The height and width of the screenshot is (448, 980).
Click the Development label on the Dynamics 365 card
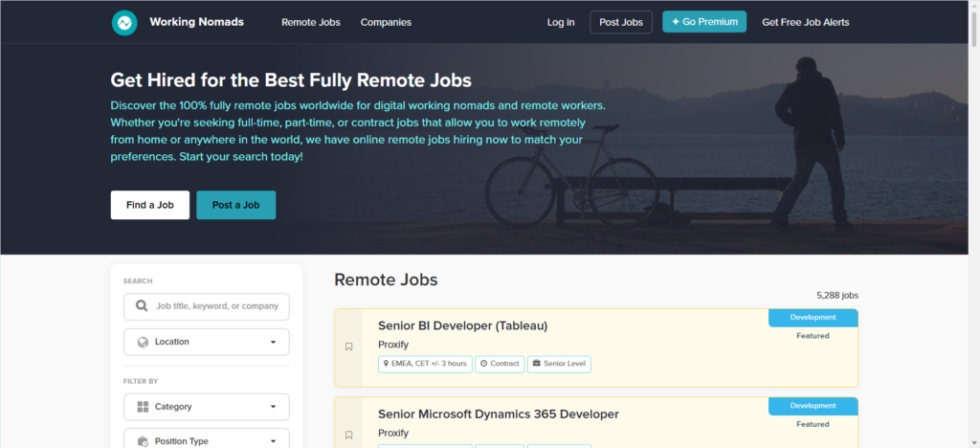click(813, 406)
